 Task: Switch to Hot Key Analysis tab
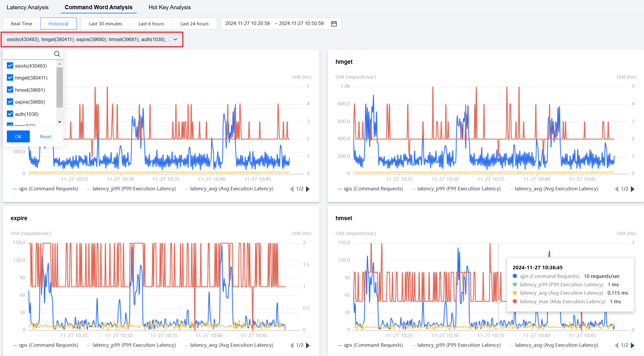click(x=169, y=7)
